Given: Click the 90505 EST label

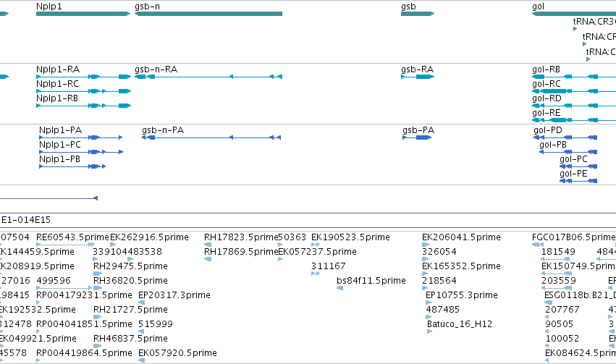Looking at the screenshot, I should 560,324.
